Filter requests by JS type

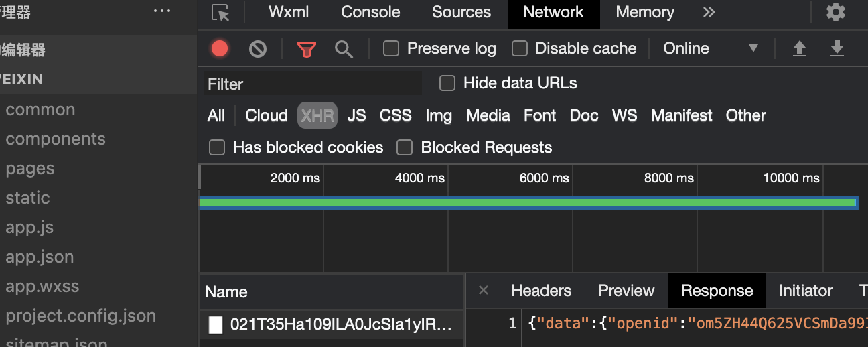(x=356, y=115)
